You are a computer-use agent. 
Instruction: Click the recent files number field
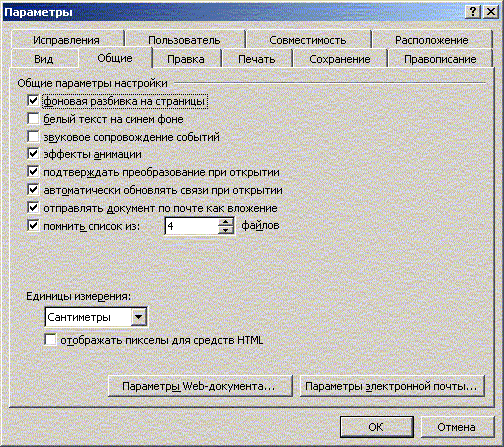(x=192, y=226)
